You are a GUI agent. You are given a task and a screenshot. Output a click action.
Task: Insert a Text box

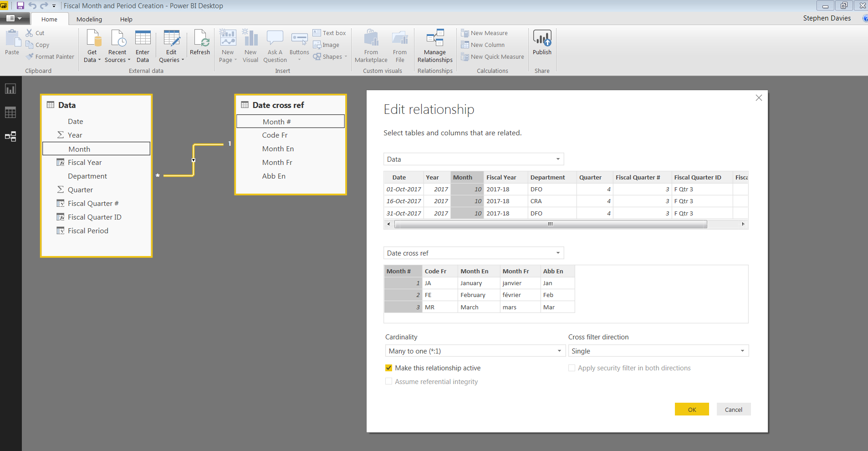(x=329, y=33)
